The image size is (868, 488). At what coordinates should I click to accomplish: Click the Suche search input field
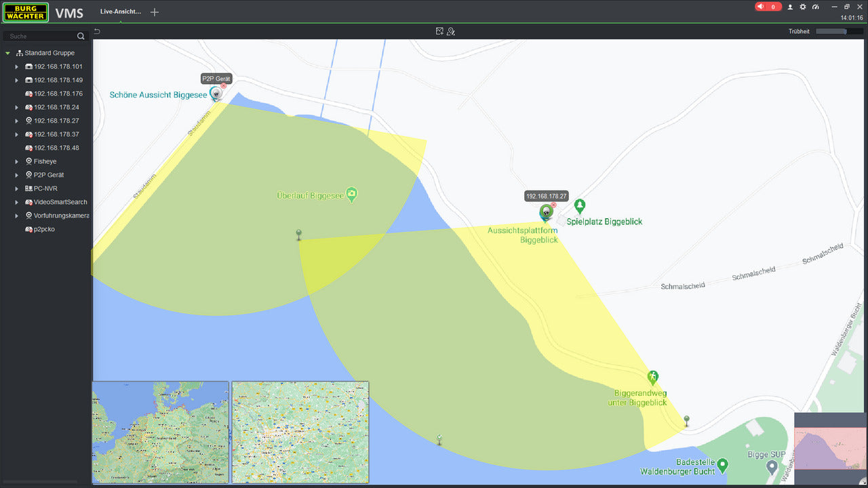pyautogui.click(x=41, y=36)
